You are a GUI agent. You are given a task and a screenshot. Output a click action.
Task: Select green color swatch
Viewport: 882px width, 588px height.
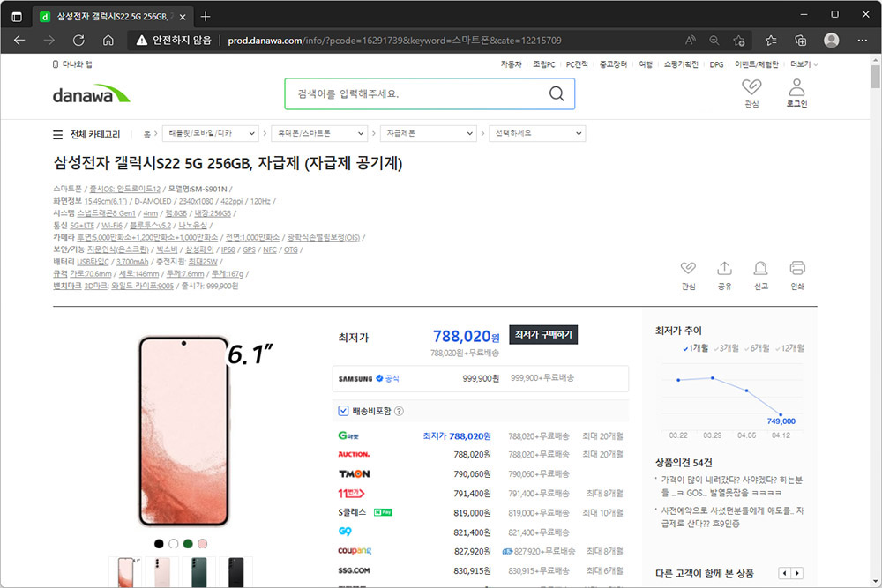click(188, 544)
